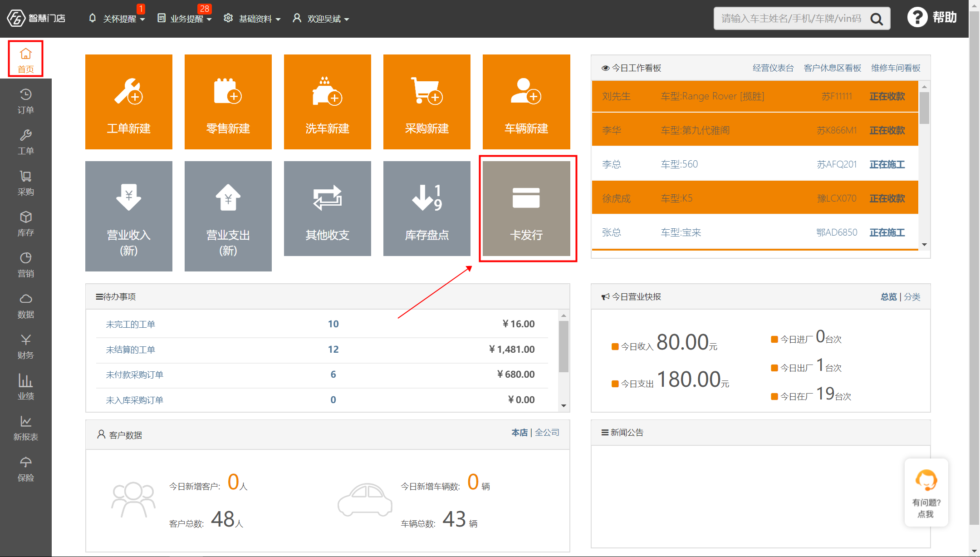Click 车辆总数 43 value
The image size is (980, 557).
[454, 519]
